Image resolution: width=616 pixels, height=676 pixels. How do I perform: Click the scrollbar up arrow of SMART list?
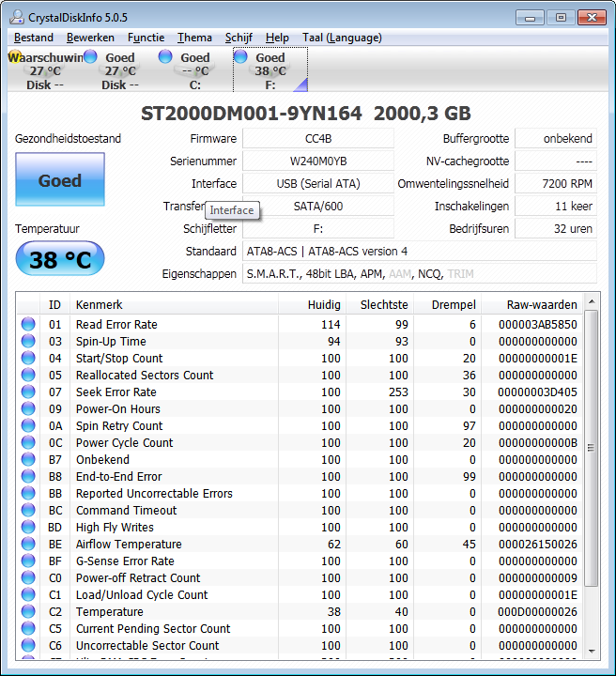(592, 301)
